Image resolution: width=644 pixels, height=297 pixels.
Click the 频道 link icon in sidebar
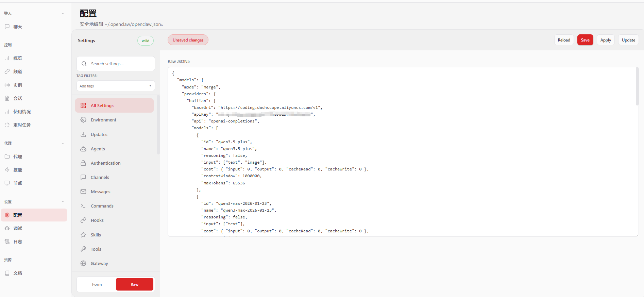point(7,71)
